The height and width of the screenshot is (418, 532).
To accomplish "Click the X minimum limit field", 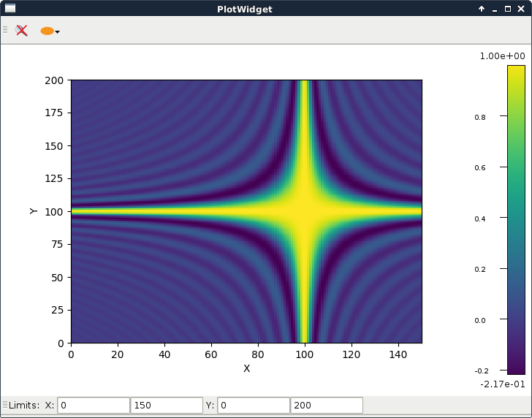I will click(x=94, y=405).
